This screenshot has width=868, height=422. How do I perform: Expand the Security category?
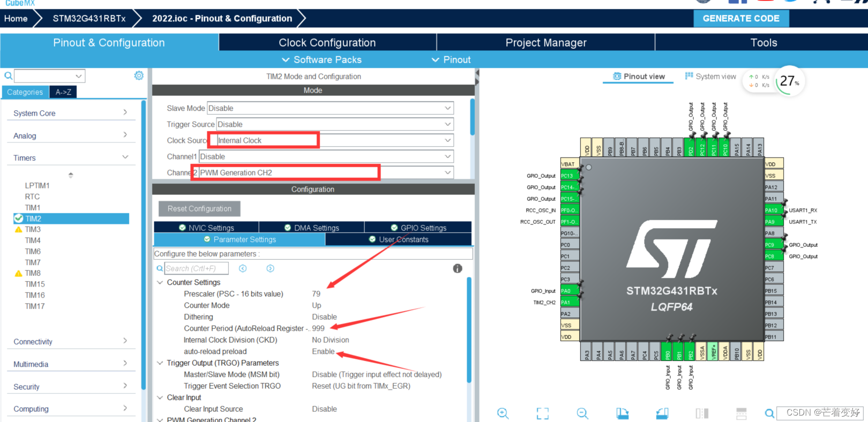click(71, 387)
